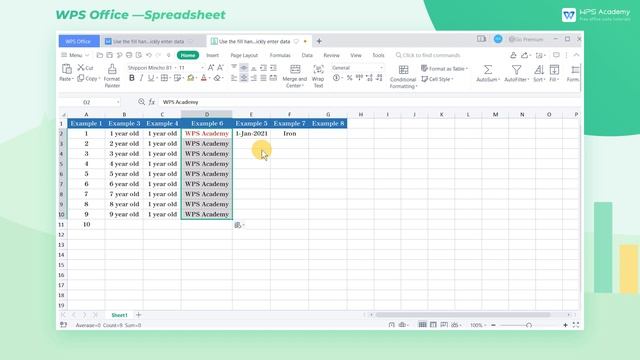Image resolution: width=640 pixels, height=360 pixels.
Task: Click the WPS Office home tab
Action: [78, 41]
